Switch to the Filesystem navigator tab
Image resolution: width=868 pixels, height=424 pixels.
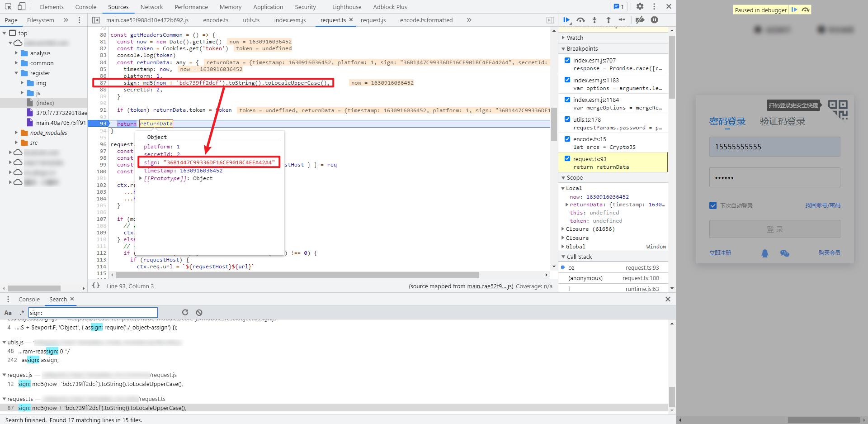[x=40, y=20]
